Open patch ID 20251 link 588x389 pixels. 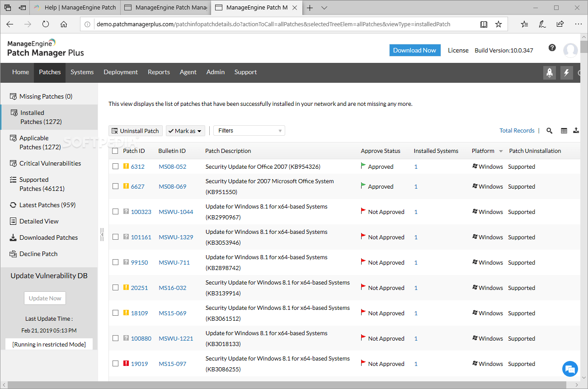(x=139, y=288)
